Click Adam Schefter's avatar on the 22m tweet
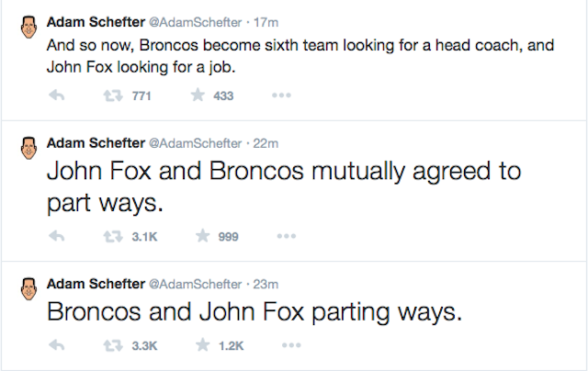Viewport: 588px width, 371px height. 27,150
